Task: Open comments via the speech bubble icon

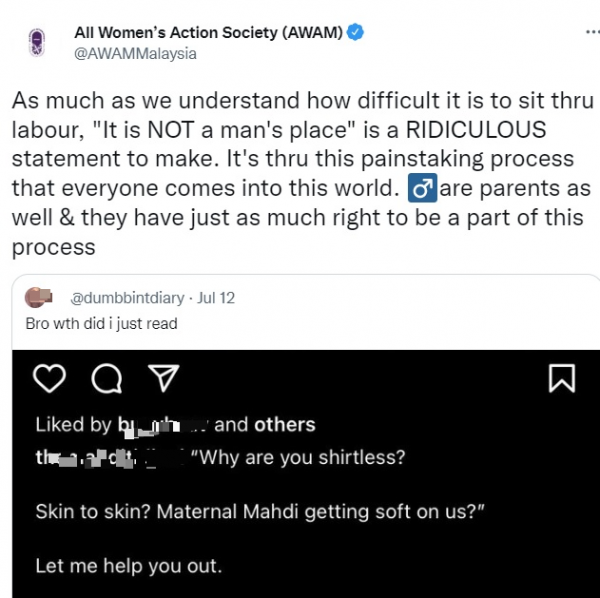Action: click(105, 377)
